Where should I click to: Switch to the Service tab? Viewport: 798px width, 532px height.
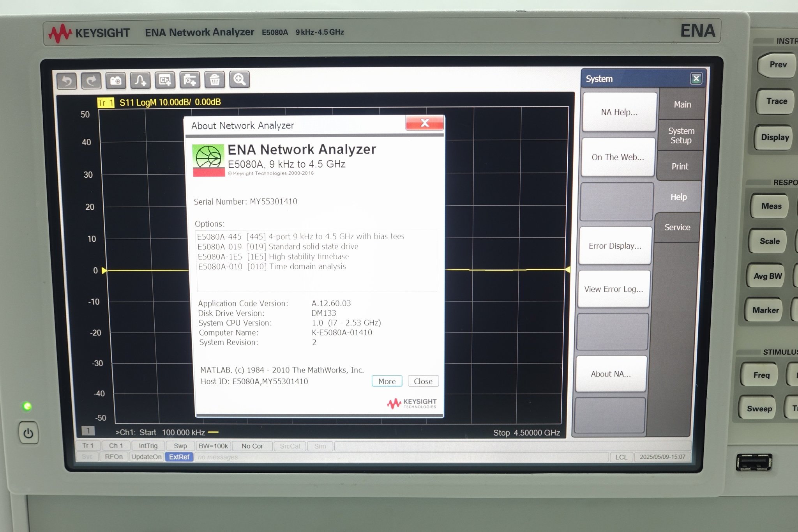tap(677, 227)
